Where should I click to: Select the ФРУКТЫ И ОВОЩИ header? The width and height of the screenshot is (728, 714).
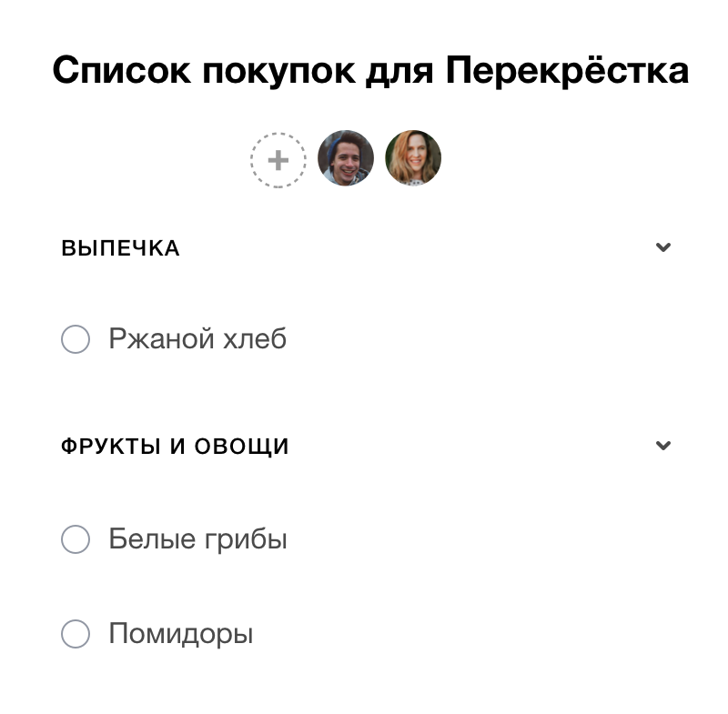point(175,446)
